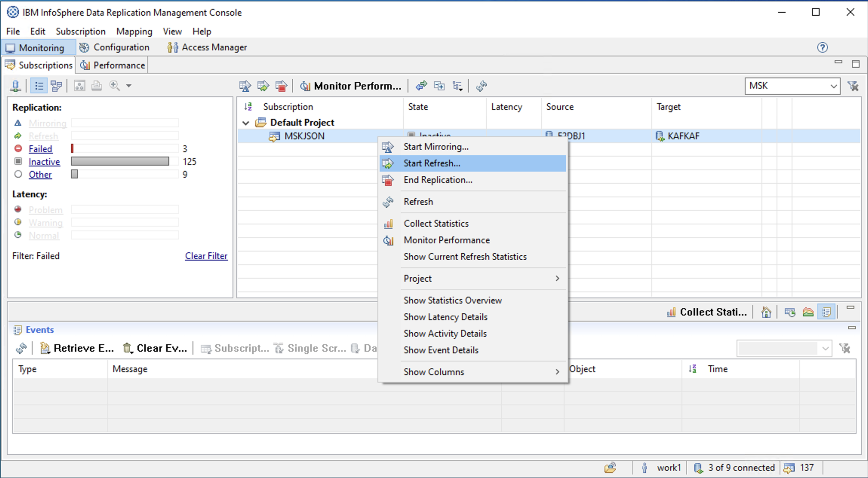Click the Collect Statistics chart icon

[671, 312]
